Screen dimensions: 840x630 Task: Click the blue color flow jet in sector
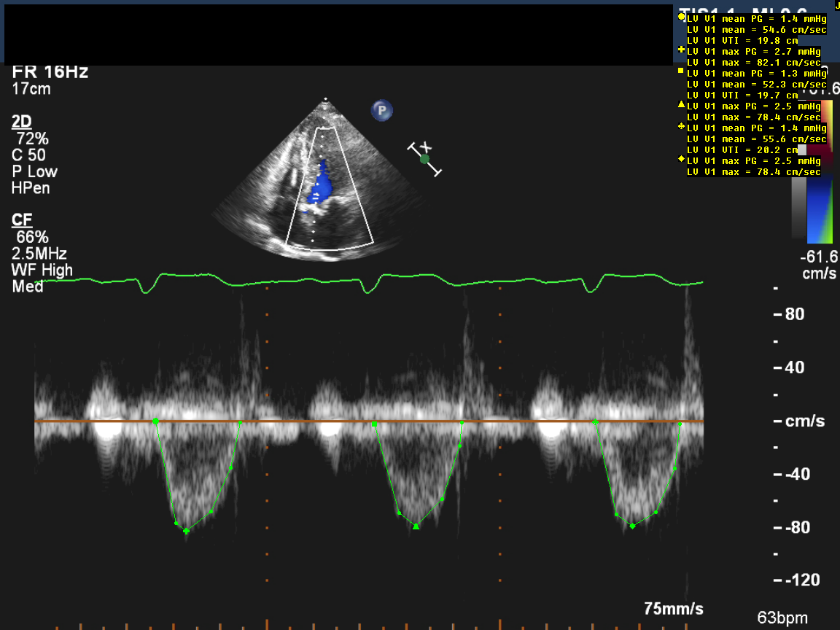coord(321,186)
